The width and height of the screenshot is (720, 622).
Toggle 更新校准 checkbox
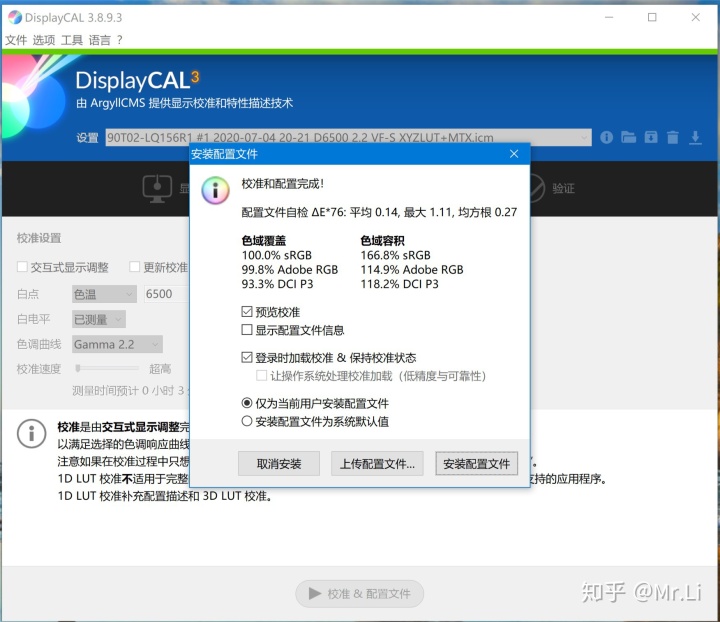tap(135, 267)
